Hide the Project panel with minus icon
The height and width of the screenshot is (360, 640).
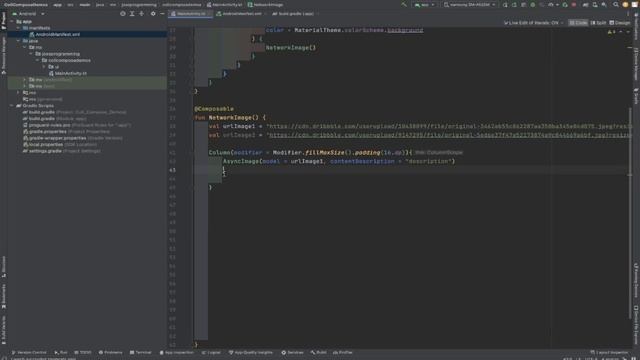coord(162,14)
